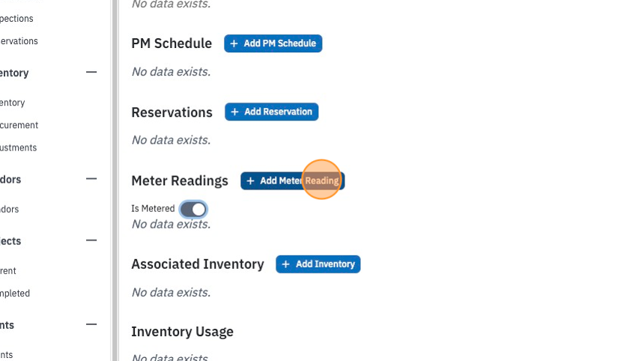Go to Procurement sidebar item
The height and width of the screenshot is (361, 644).
(x=19, y=125)
